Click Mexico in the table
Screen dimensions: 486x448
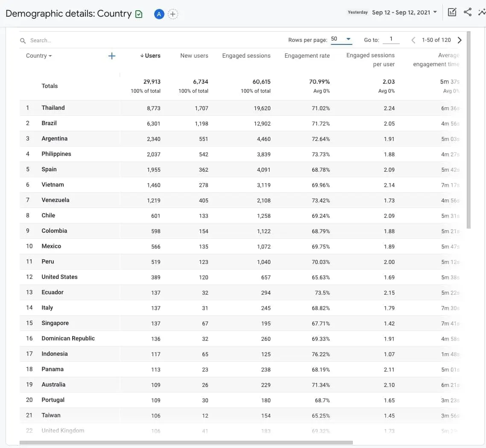coord(51,246)
